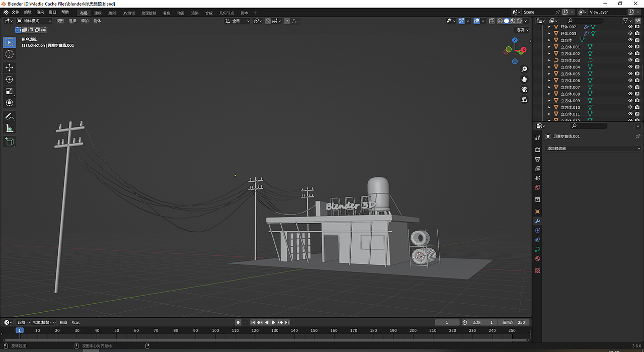Image resolution: width=644 pixels, height=352 pixels.
Task: Toggle auto keying record button
Action: click(238, 322)
